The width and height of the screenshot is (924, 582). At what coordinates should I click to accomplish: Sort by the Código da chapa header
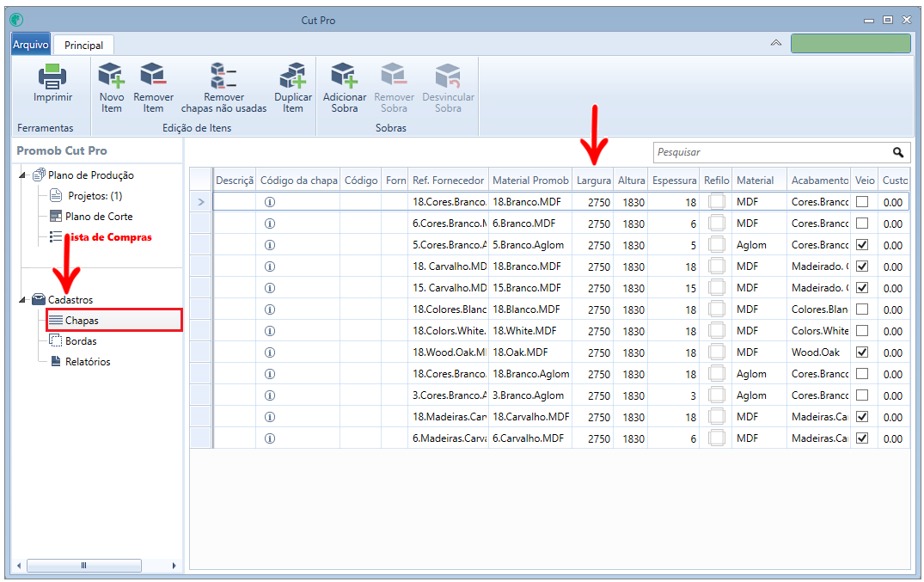pyautogui.click(x=299, y=181)
